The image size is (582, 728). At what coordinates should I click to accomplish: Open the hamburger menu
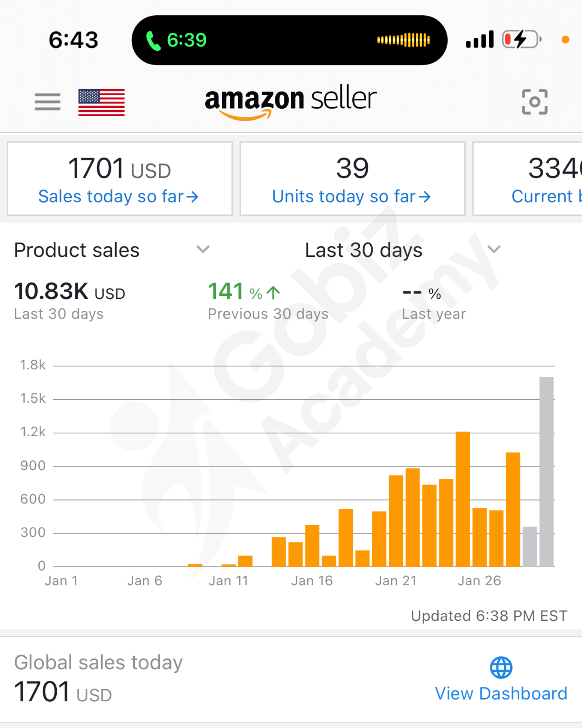tap(47, 102)
